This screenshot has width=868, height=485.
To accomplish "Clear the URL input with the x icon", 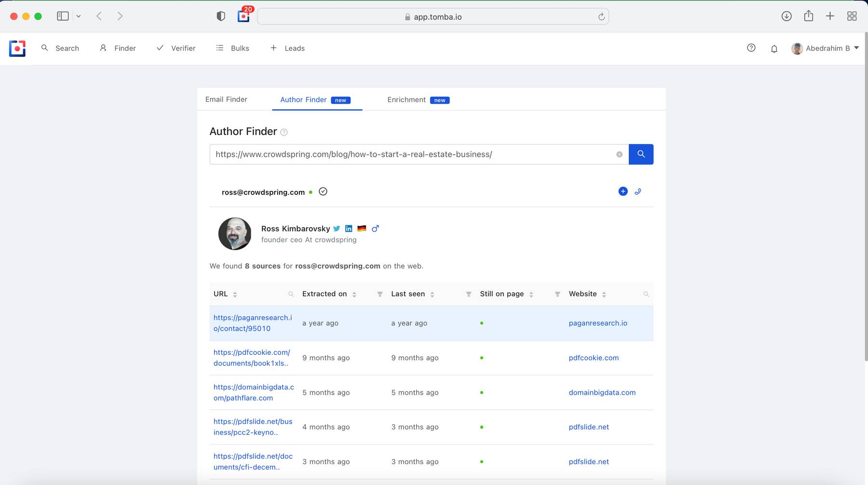I will [619, 154].
